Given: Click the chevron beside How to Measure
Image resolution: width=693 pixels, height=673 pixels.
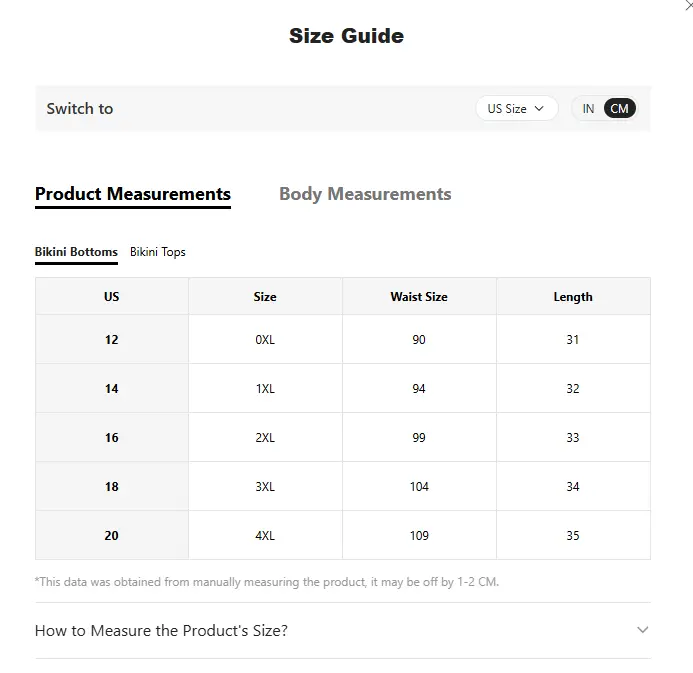Looking at the screenshot, I should tap(642, 630).
